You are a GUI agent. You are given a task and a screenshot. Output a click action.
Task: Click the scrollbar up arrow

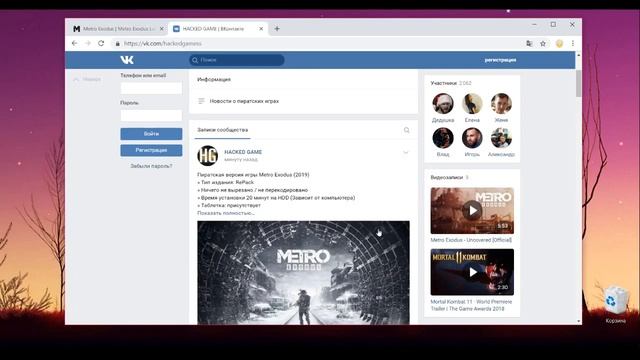(x=578, y=55)
